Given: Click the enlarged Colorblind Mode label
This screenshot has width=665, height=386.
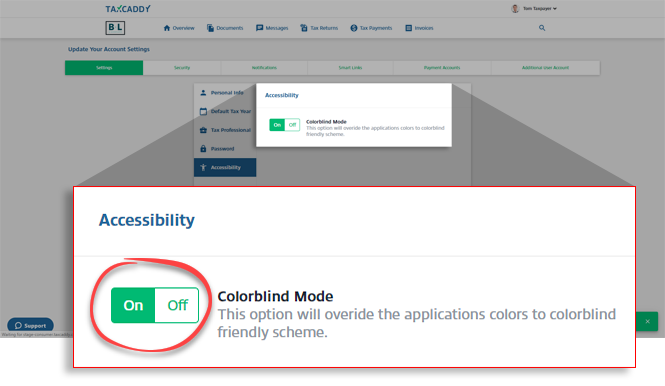Looking at the screenshot, I should [275, 296].
